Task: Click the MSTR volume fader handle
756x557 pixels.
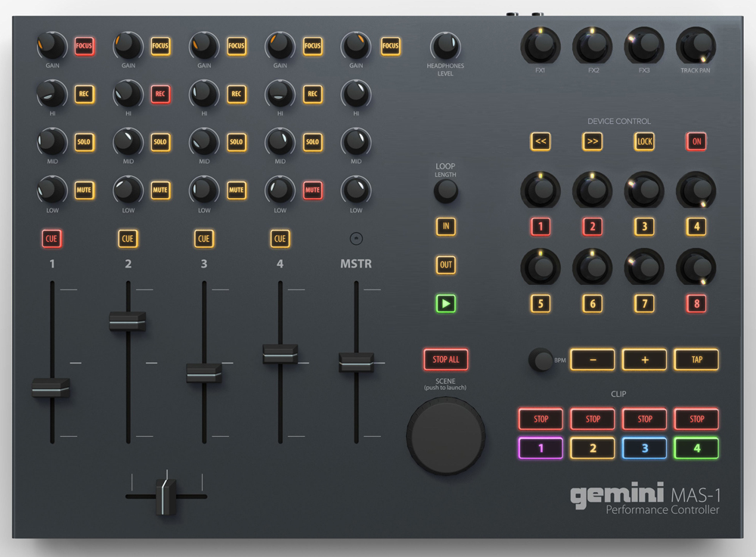Action: coord(356,362)
